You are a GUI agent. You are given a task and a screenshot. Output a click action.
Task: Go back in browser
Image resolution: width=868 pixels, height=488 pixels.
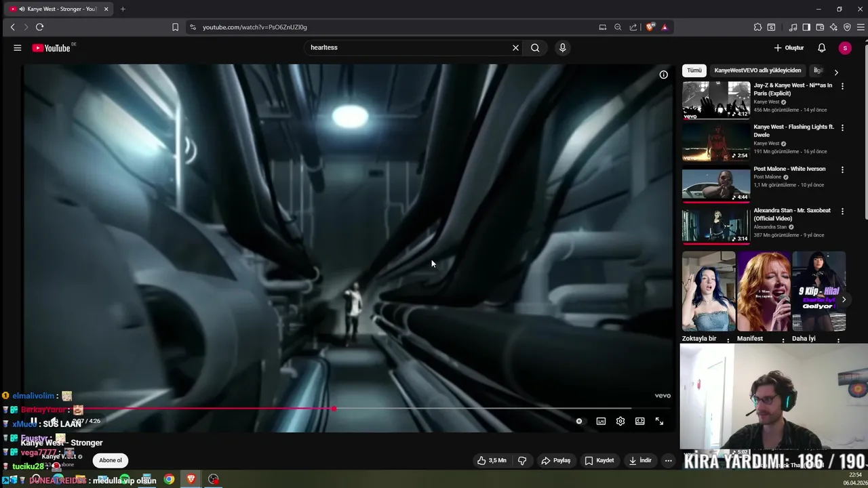pos(12,27)
